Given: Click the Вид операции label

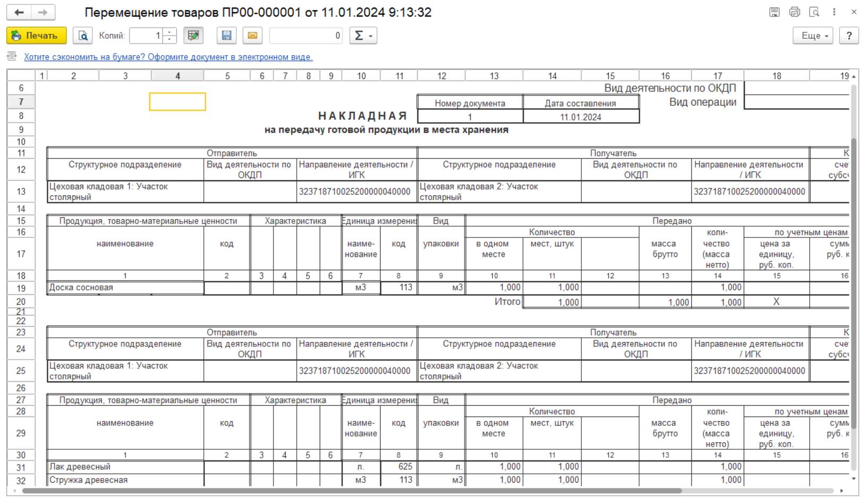Looking at the screenshot, I should 703,102.
